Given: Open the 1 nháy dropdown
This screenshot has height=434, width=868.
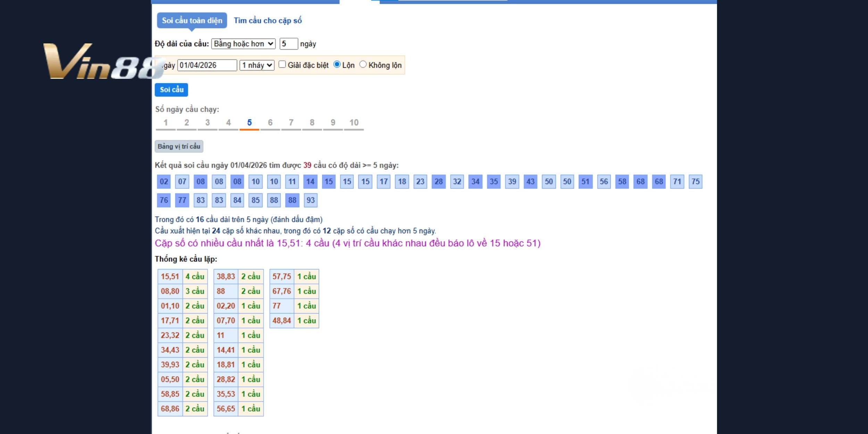Looking at the screenshot, I should tap(257, 65).
